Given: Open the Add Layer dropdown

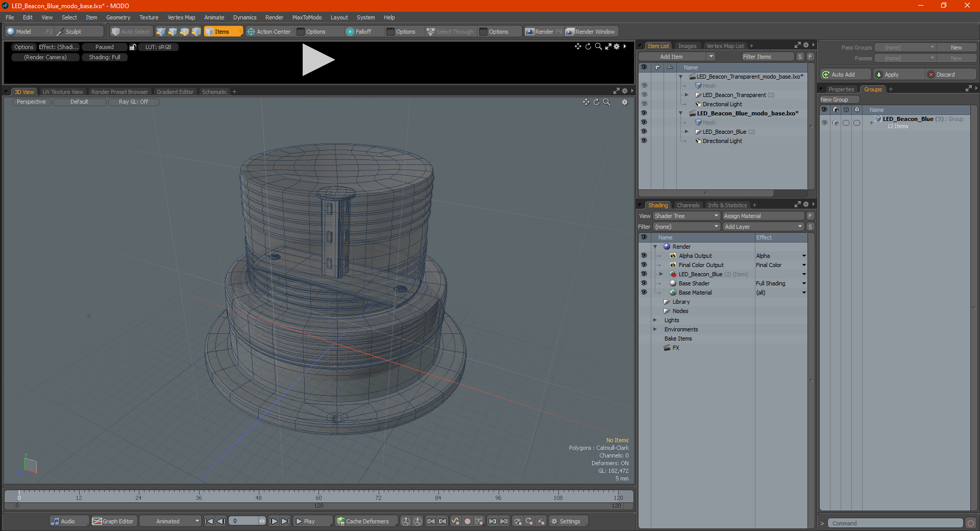Looking at the screenshot, I should [763, 227].
